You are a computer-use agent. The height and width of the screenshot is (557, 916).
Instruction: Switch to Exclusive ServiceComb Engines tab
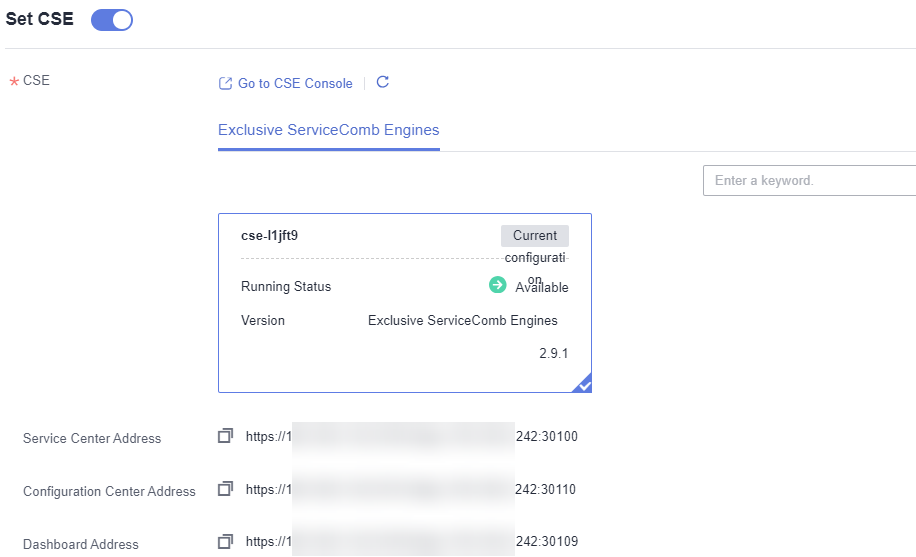[328, 130]
